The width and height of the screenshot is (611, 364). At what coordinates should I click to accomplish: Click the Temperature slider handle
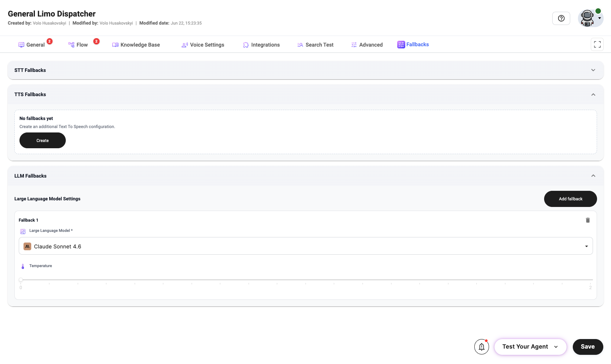tap(21, 280)
